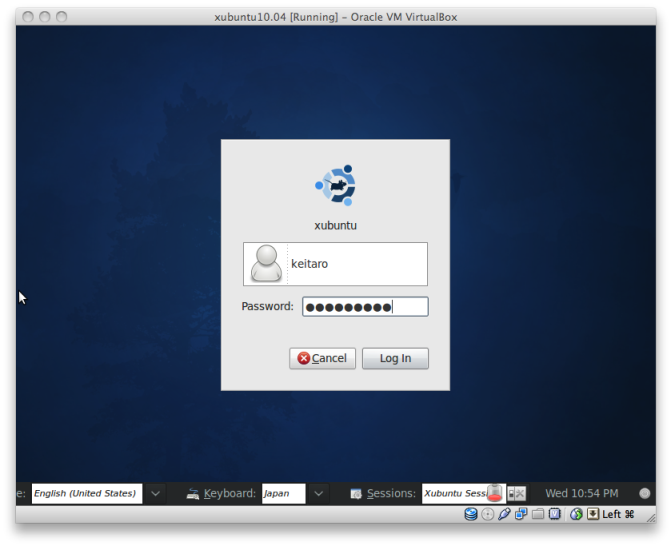Minimize the VirtualBox window
The width and height of the screenshot is (671, 546).
point(45,17)
